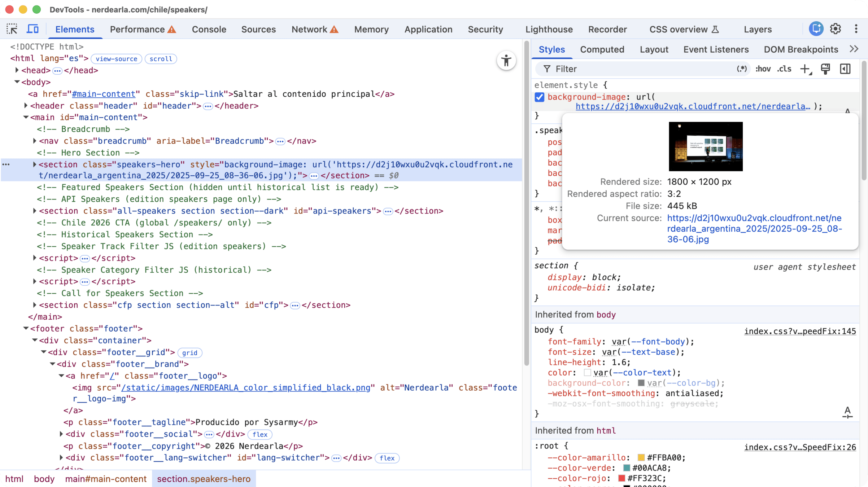Click the --color-amarillo yellow color swatch
Image resolution: width=868 pixels, height=487 pixels.
pos(641,458)
